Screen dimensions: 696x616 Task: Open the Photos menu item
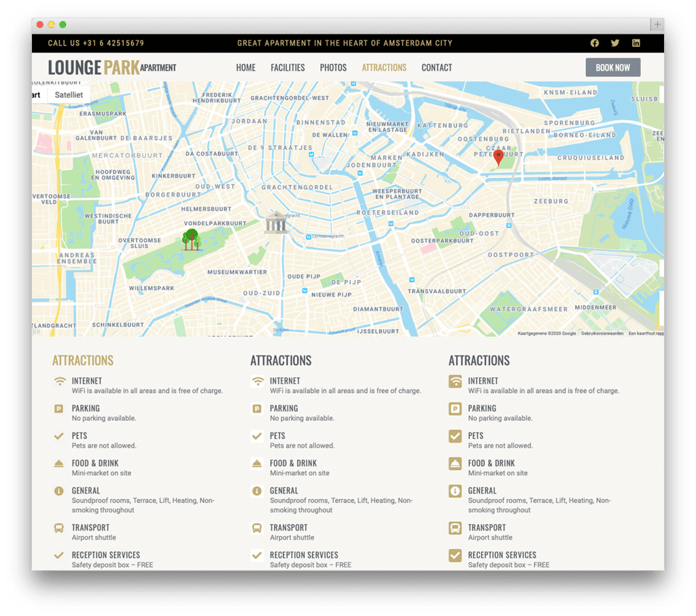coord(333,67)
